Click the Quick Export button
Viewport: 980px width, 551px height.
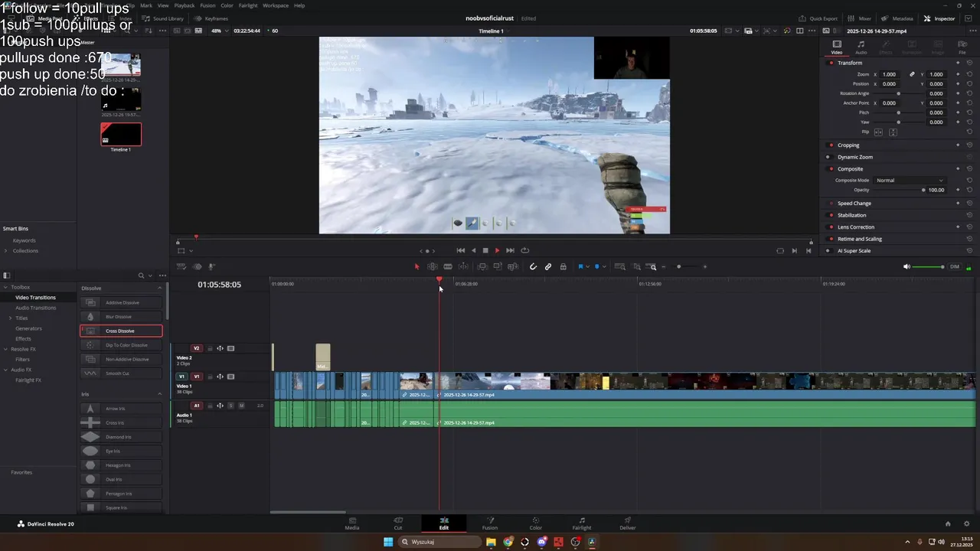[818, 18]
